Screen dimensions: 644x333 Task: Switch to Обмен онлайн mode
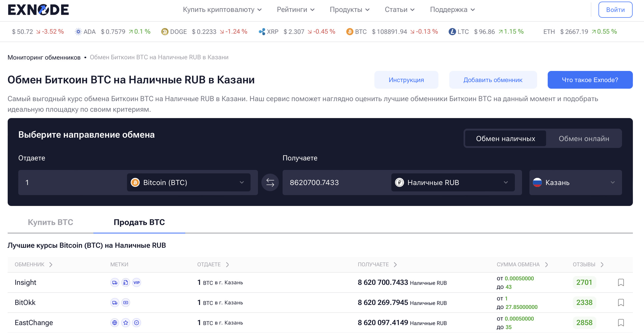pyautogui.click(x=584, y=138)
